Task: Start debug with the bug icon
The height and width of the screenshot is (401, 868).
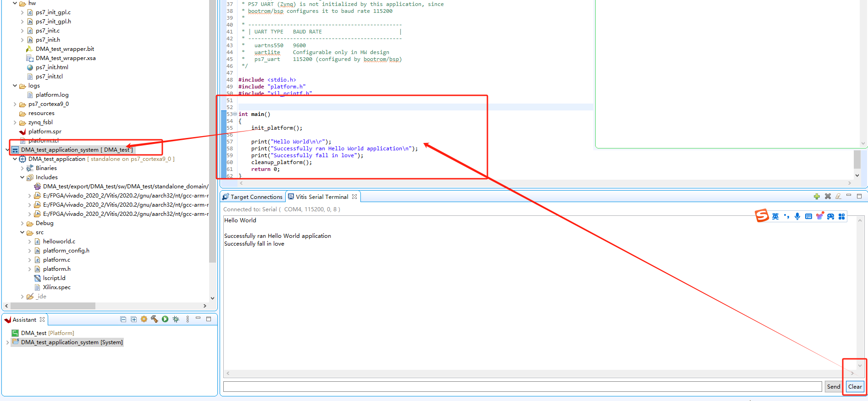Action: point(176,319)
